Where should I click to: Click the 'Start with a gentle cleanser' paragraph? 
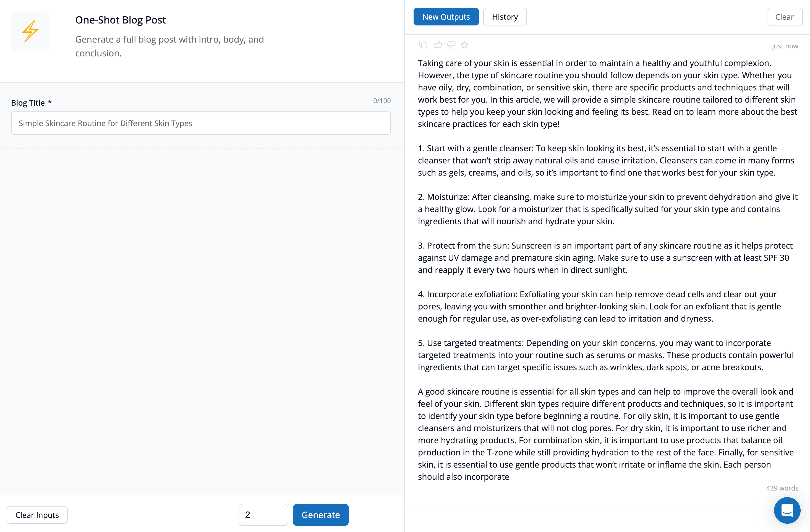point(606,160)
